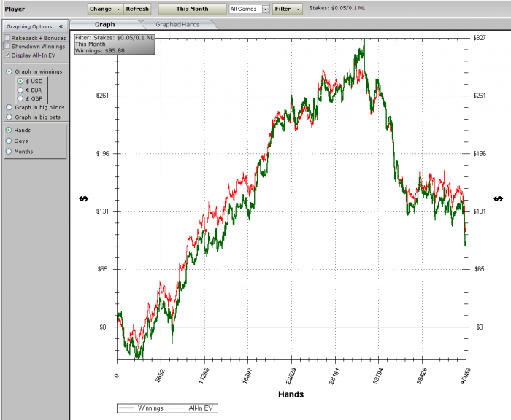511x420 pixels.
Task: Open the Change player dropdown
Action: (x=104, y=9)
